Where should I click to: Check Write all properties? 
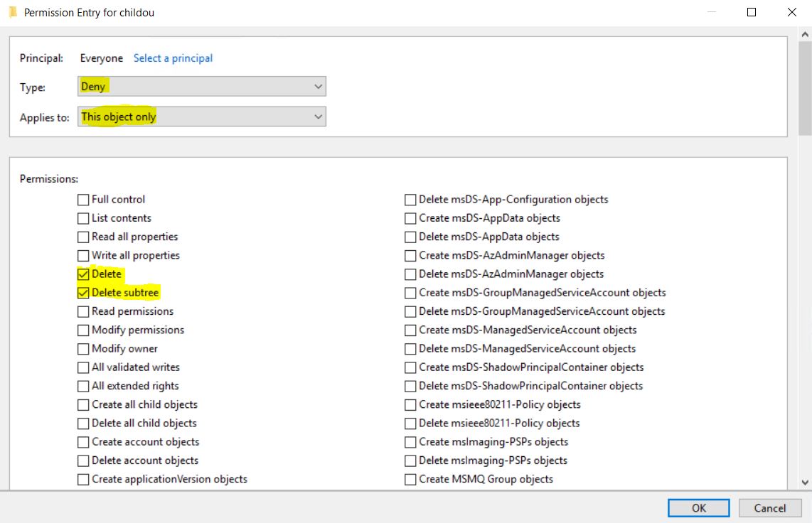[x=83, y=256]
